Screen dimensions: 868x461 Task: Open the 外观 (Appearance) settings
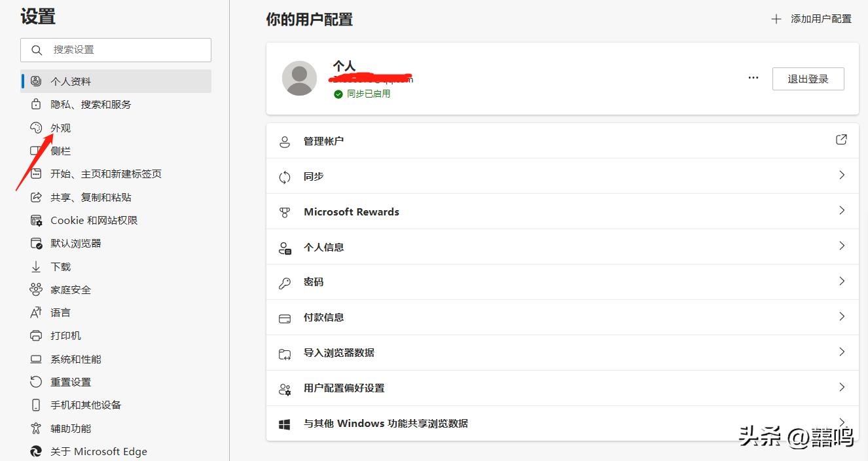59,127
